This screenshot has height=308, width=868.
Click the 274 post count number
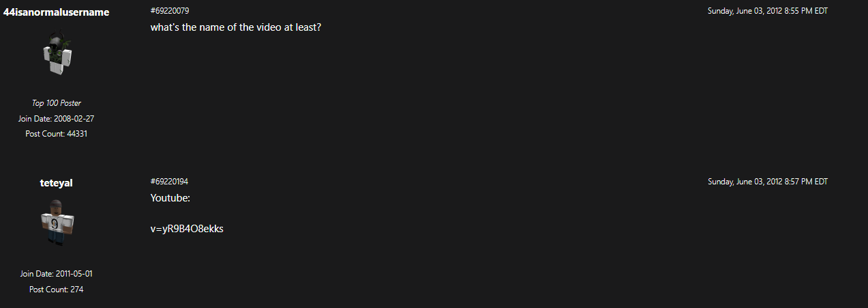tap(77, 290)
